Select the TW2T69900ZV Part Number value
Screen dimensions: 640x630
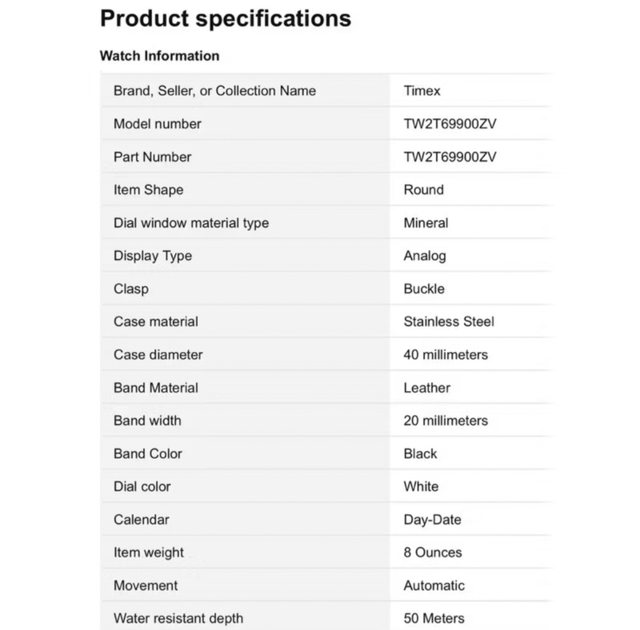click(x=450, y=157)
